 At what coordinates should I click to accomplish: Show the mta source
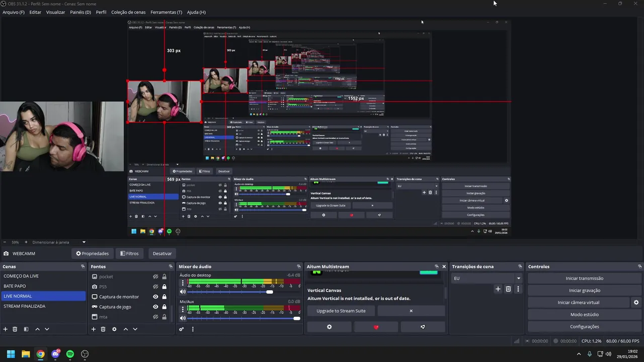coord(156,317)
